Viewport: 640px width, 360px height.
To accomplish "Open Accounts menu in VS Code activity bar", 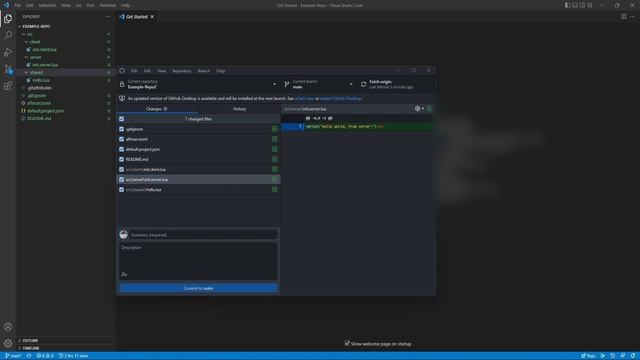I will (x=8, y=327).
